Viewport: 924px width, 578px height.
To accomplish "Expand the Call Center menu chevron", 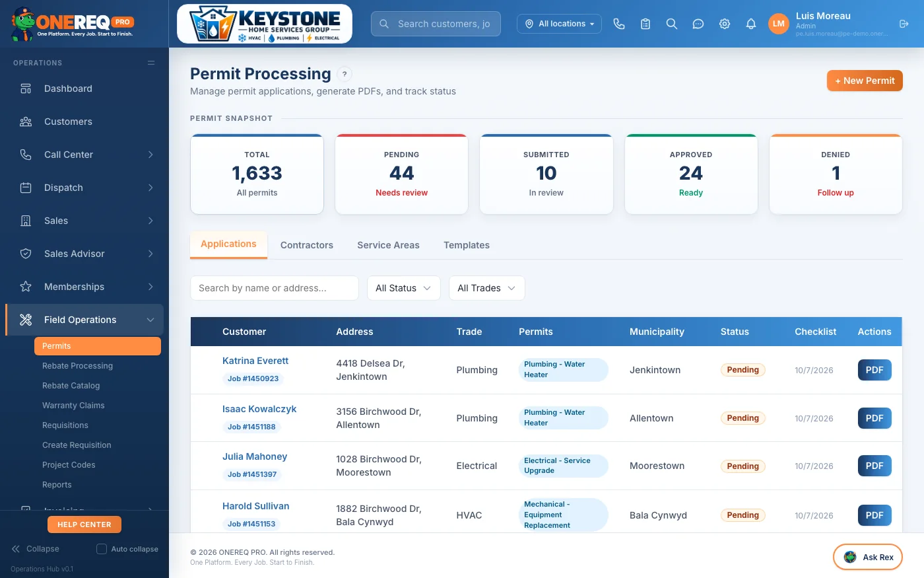I will click(x=150, y=155).
